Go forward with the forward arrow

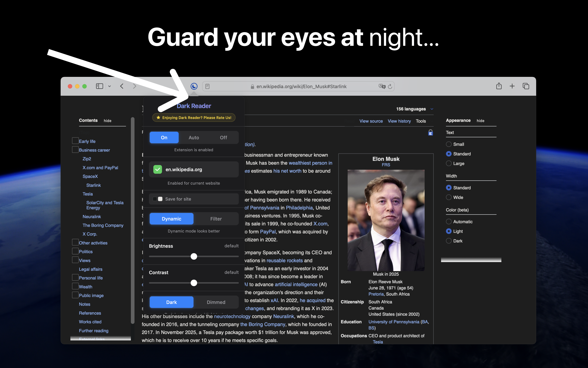coord(135,86)
